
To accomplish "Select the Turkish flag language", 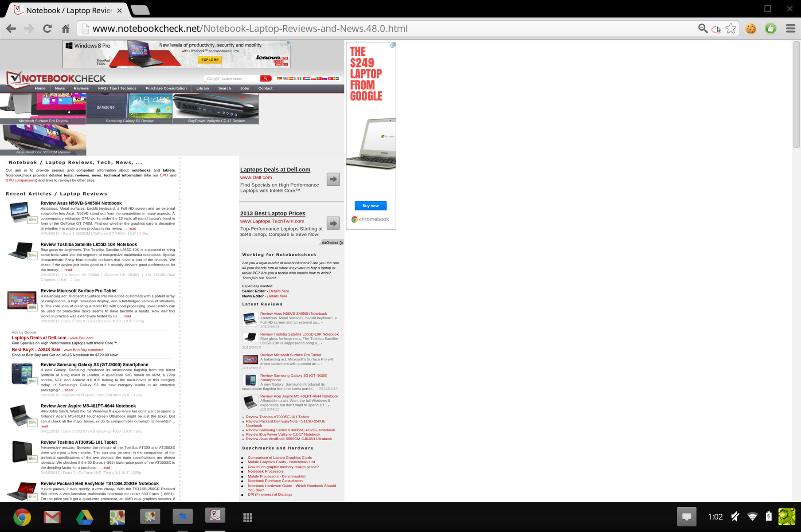I will click(x=330, y=78).
